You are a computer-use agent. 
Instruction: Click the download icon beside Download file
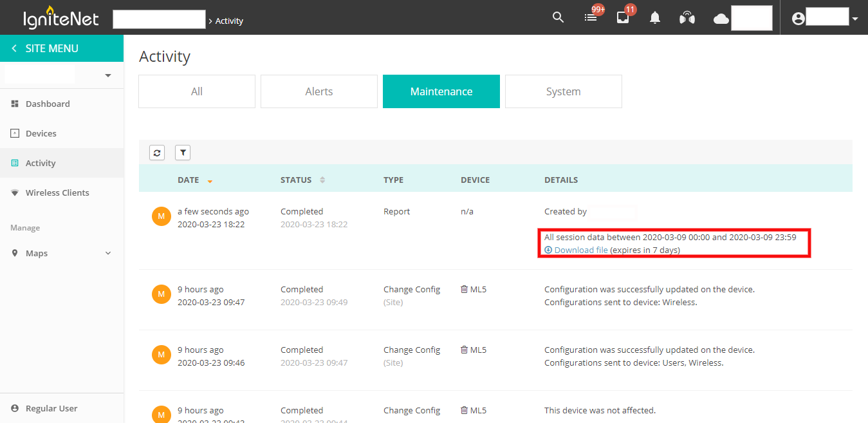pyautogui.click(x=548, y=250)
